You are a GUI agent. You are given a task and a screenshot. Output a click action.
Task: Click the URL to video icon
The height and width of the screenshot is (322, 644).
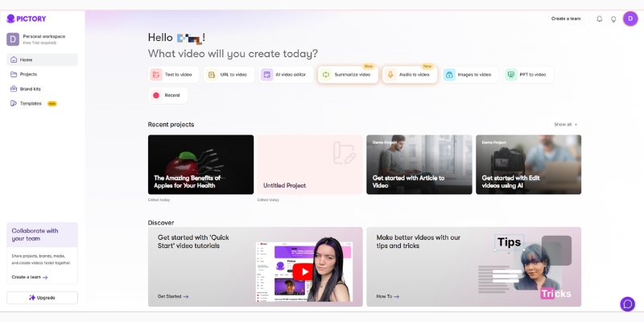[x=212, y=75]
